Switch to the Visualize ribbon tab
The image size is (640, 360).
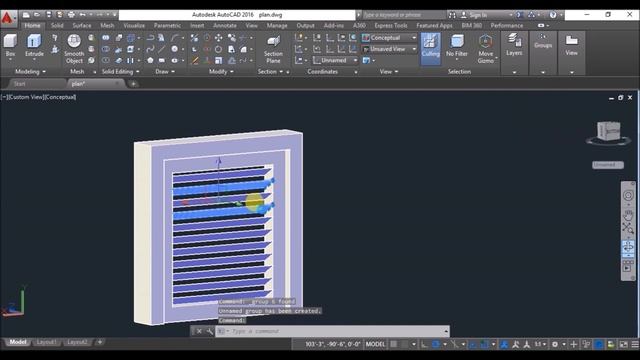[134, 25]
